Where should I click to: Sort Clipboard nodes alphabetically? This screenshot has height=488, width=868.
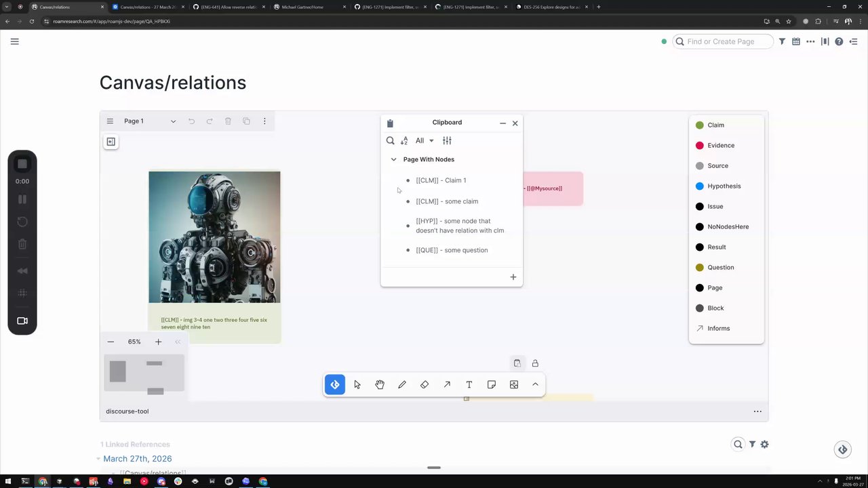pos(404,140)
